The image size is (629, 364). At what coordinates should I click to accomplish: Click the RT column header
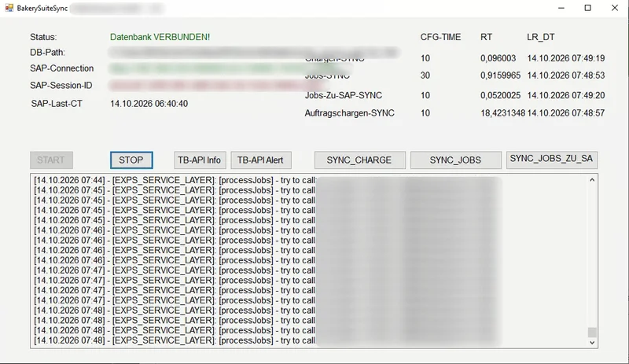pos(486,37)
